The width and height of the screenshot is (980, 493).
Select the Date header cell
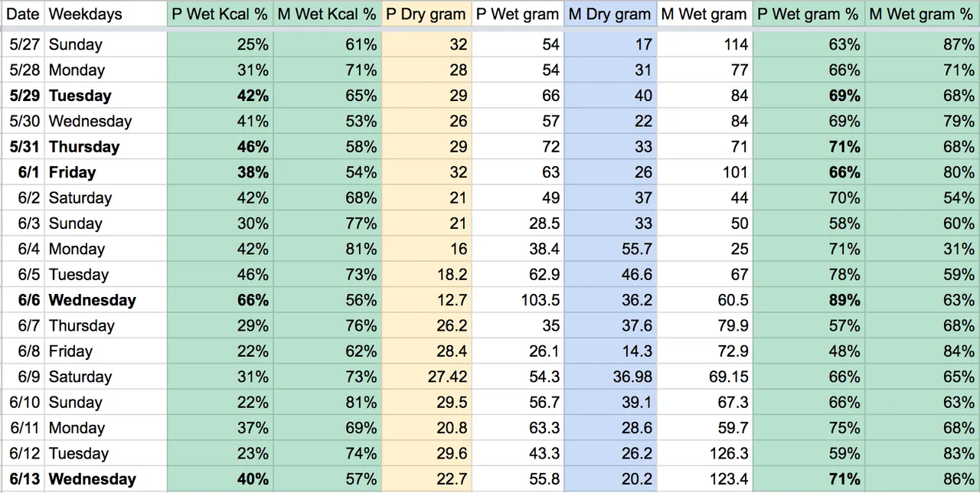pyautogui.click(x=22, y=14)
